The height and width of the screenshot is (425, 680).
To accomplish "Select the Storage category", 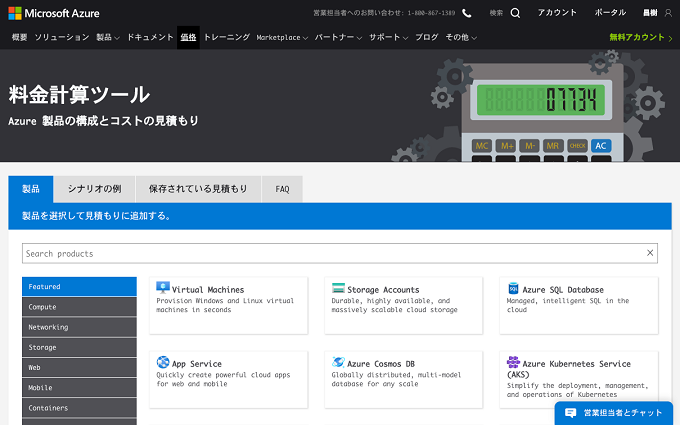I will [79, 347].
